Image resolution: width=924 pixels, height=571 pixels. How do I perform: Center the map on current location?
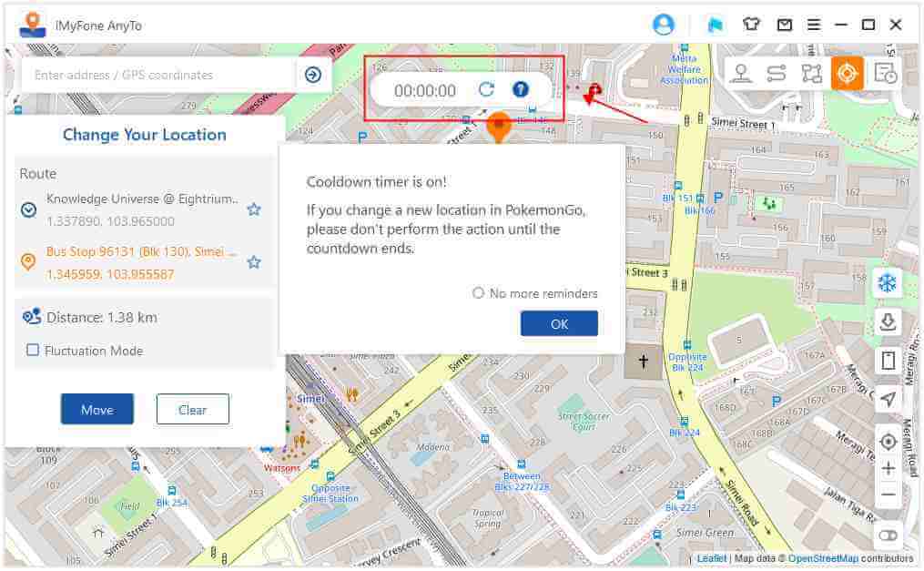coord(888,442)
